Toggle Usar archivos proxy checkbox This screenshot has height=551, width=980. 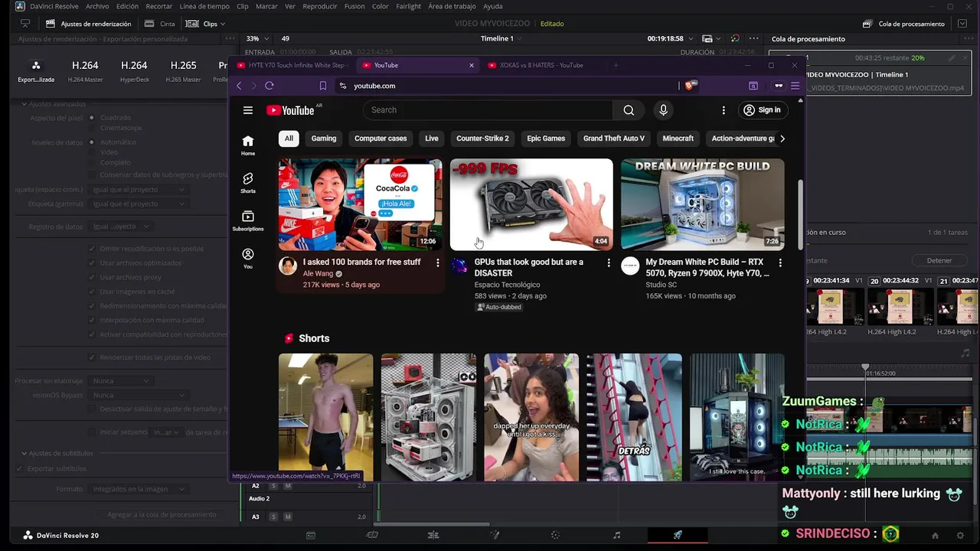tap(92, 277)
